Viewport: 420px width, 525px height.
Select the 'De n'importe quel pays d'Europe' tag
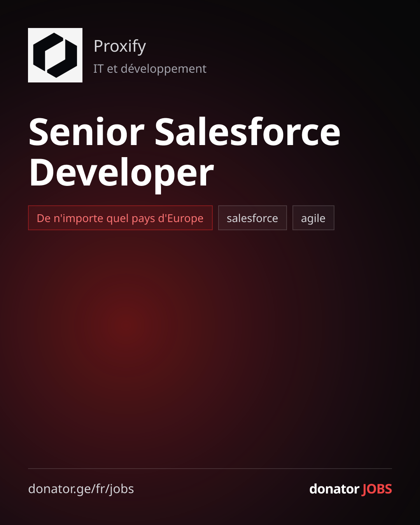[x=120, y=218]
